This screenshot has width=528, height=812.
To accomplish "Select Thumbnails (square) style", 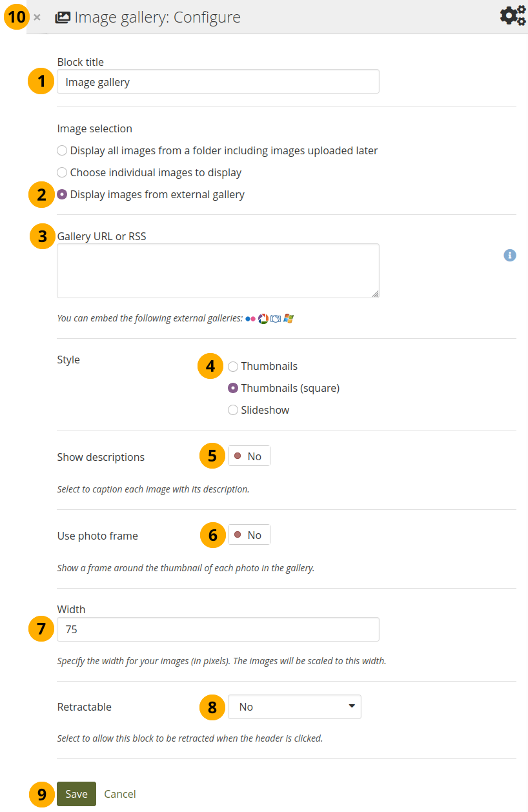I will 233,389.
